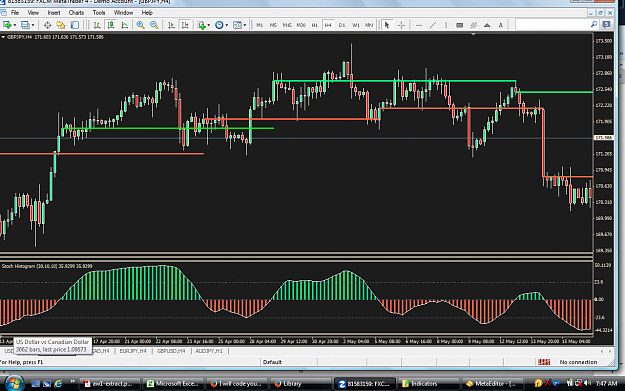Open the Navigator folder-star icon
Viewport: 625px width, 391px height.
tap(61, 25)
